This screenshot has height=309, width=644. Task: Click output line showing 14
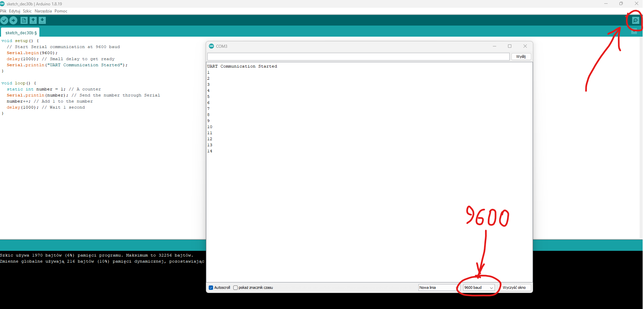[x=210, y=151]
